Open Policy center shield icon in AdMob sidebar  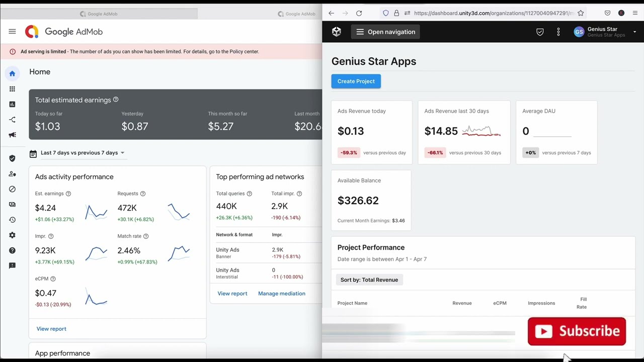coord(12,158)
